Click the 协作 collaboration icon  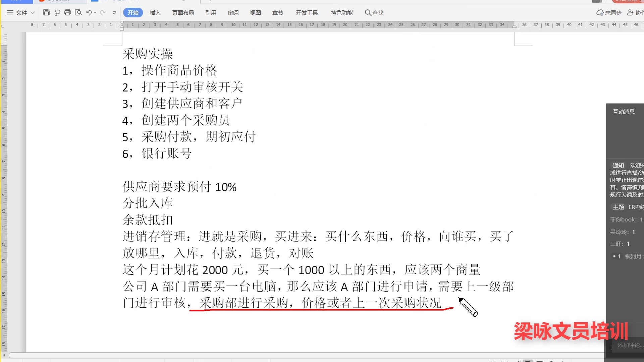coord(631,13)
